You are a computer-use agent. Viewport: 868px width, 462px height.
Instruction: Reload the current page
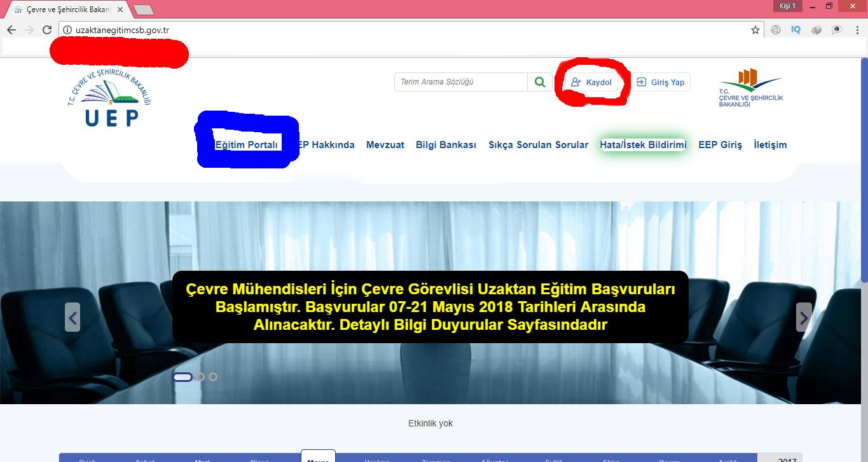coord(46,30)
